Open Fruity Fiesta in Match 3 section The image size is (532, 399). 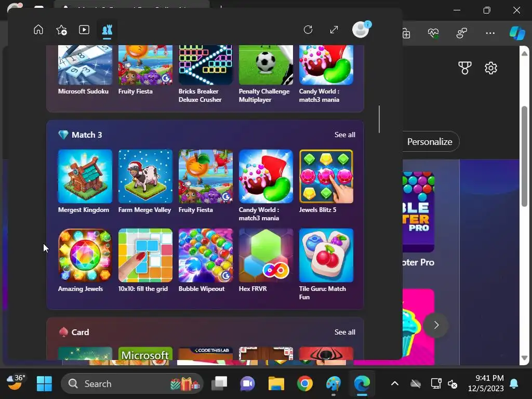click(206, 181)
